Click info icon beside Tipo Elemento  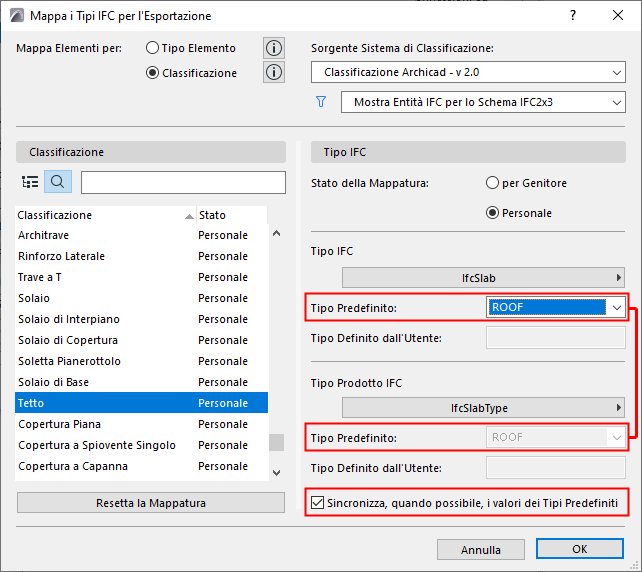tap(274, 48)
